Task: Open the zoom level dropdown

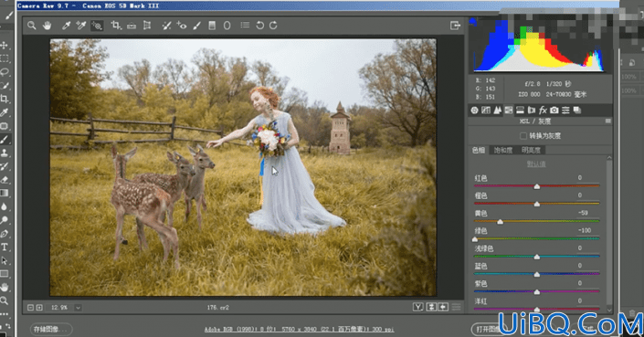Action: [x=78, y=308]
